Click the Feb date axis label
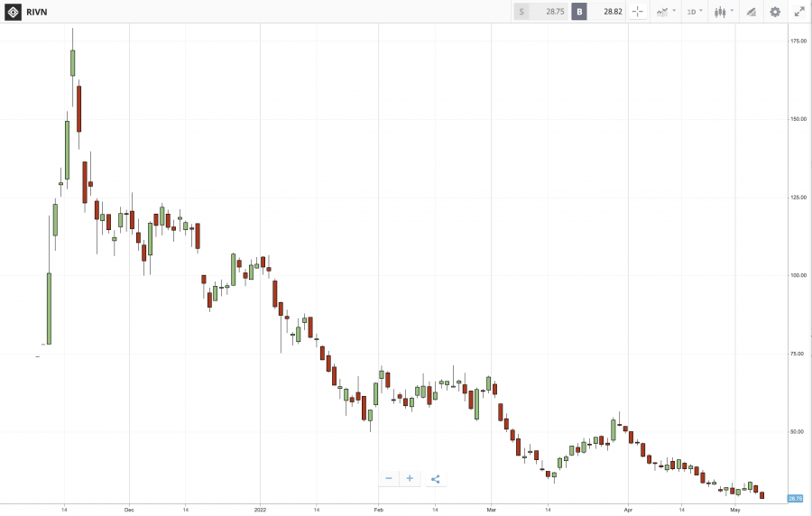812x516 pixels. pyautogui.click(x=379, y=510)
